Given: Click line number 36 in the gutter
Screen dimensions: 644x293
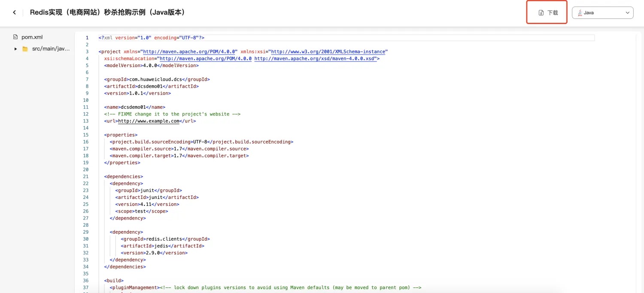Looking at the screenshot, I should pyautogui.click(x=86, y=281).
